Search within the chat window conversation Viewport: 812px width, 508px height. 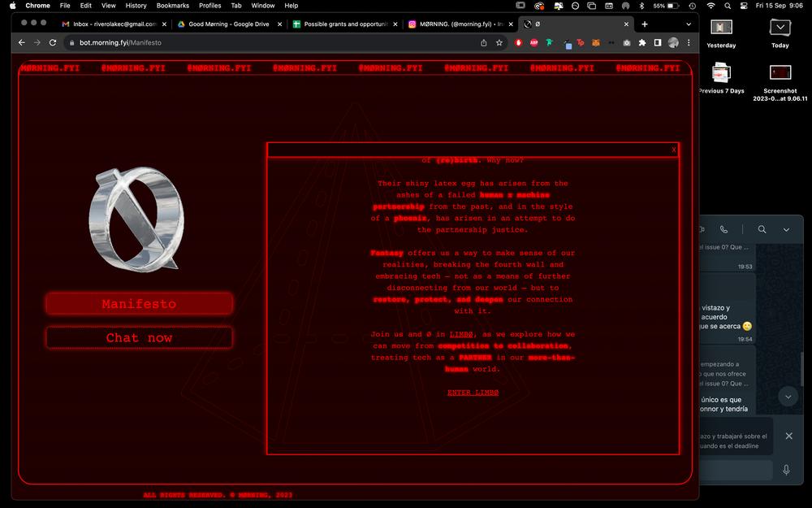[762, 229]
